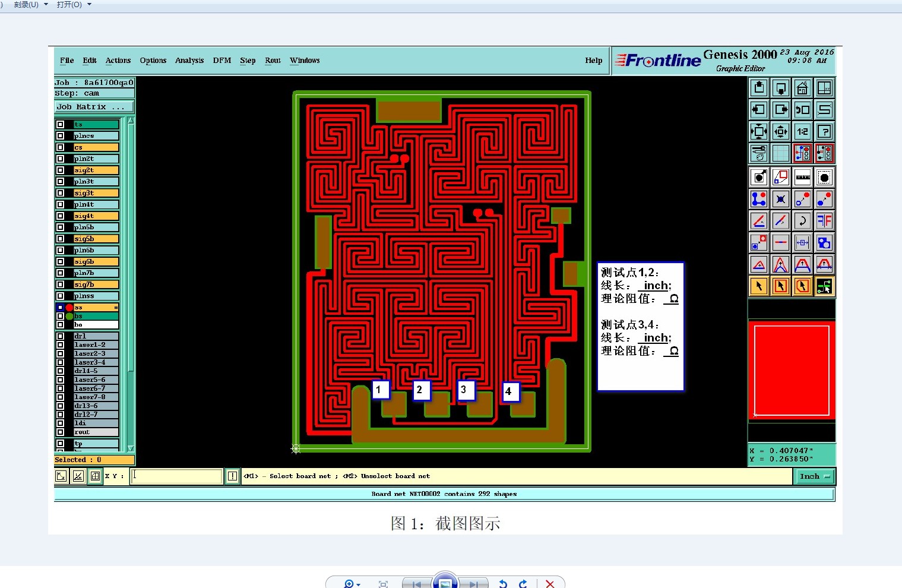
Task: Click the arrow in polygon select icon
Action: click(x=803, y=286)
